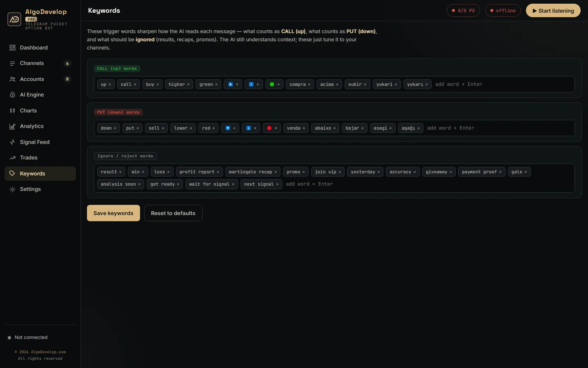The width and height of the screenshot is (588, 368).
Task: Click the Charts candlestick icon
Action: click(12, 111)
